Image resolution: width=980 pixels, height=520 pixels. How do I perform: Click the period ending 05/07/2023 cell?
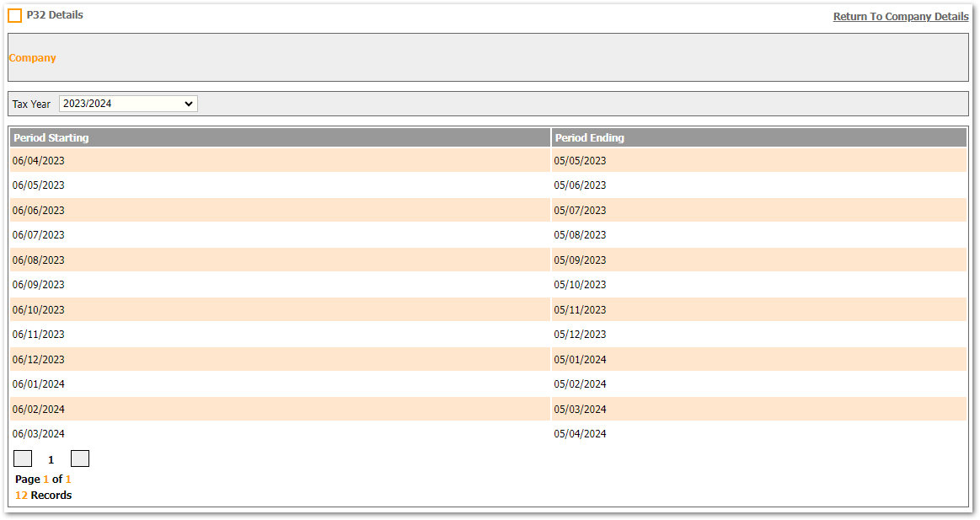tap(580, 211)
